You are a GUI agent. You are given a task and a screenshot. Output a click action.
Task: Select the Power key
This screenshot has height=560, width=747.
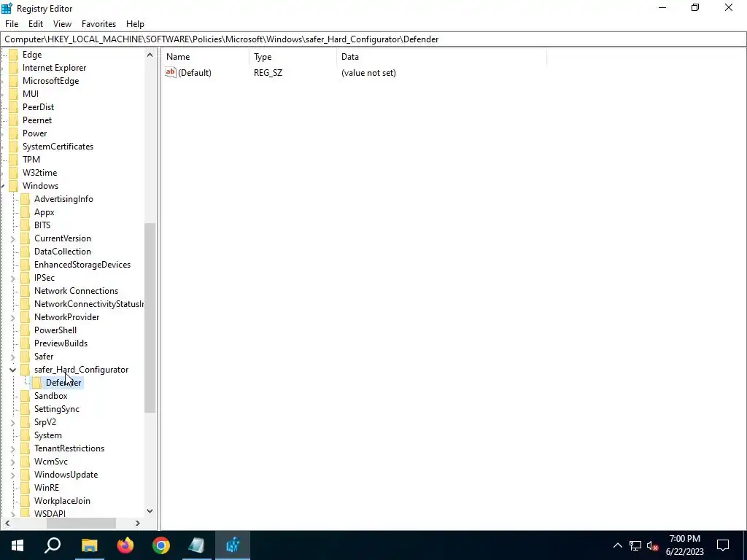[x=35, y=133]
